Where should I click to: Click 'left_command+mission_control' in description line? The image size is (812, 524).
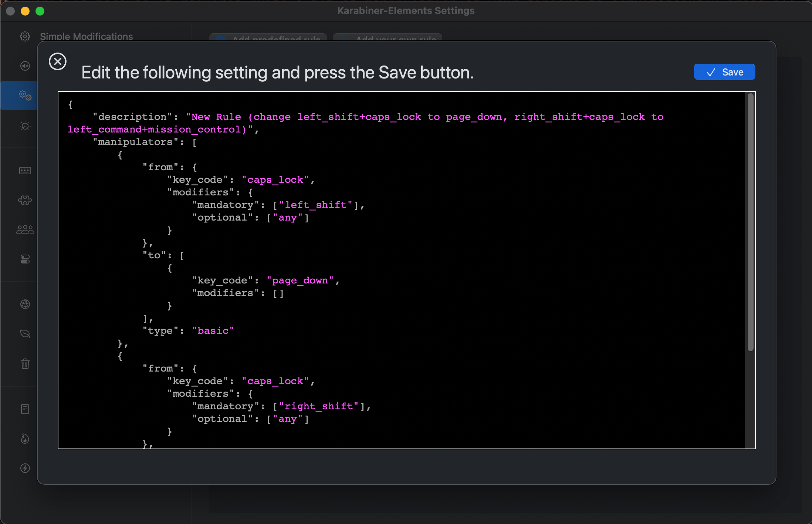coord(154,130)
